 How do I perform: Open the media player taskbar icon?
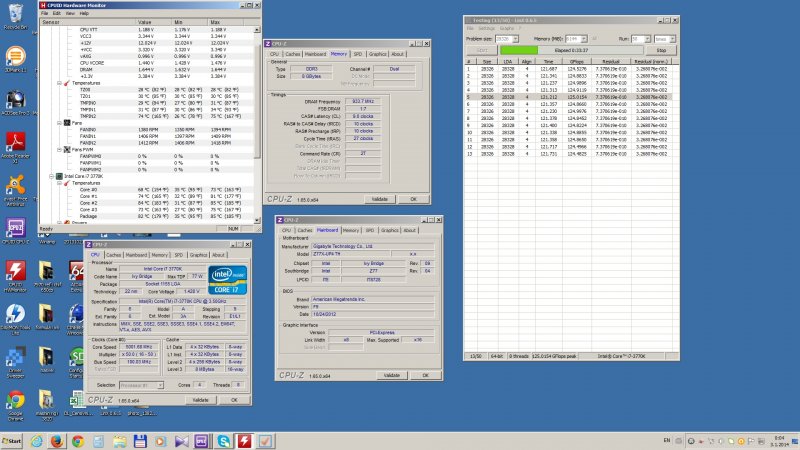click(160, 441)
